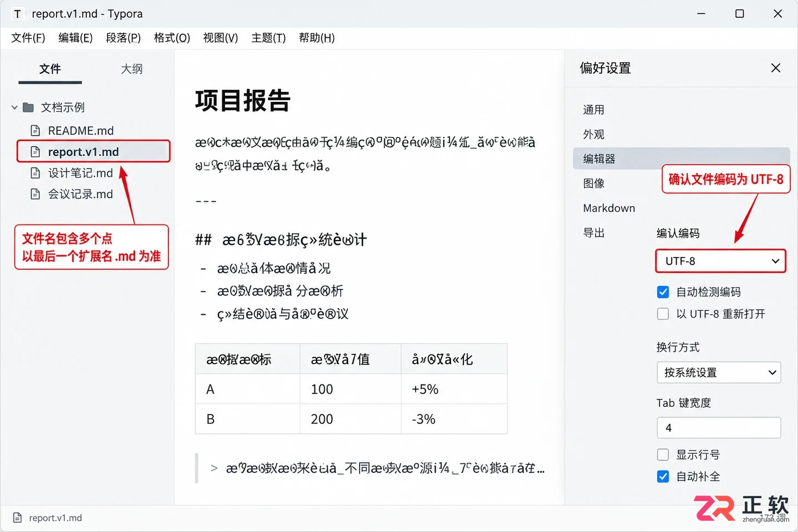Screen dimensions: 798x532
Task: Select Markdown preferences category
Action: 609,208
